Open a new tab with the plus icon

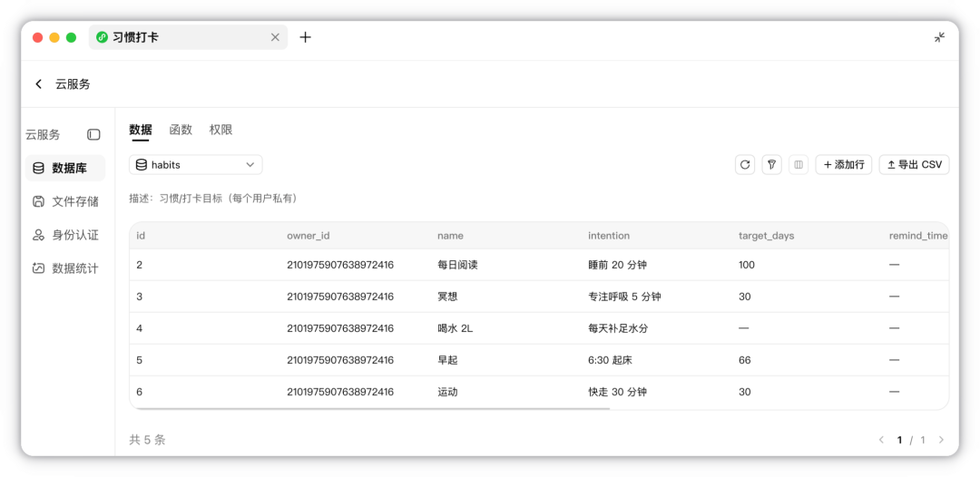(x=305, y=37)
